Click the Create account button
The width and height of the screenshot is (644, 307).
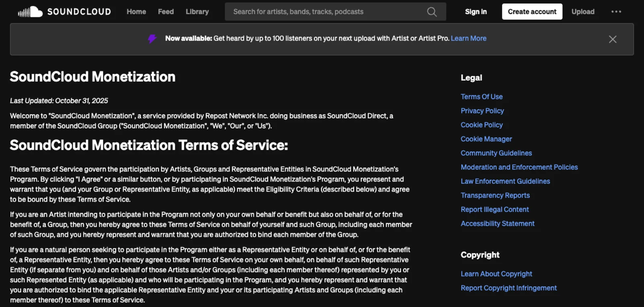coord(532,12)
